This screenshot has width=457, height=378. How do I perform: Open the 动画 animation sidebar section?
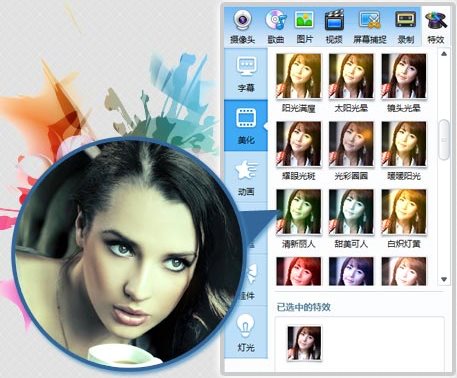click(x=246, y=177)
